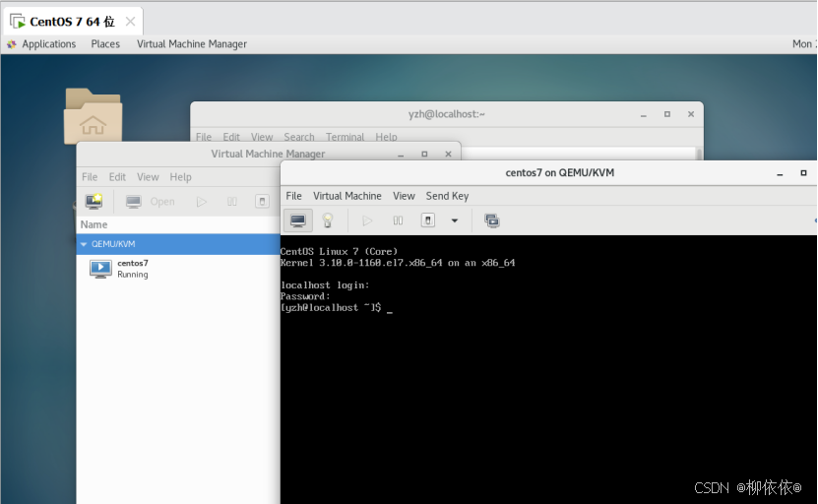Image resolution: width=818 pixels, height=504 pixels.
Task: Minimize the Virtual Machine Manager window
Action: pyautogui.click(x=401, y=155)
